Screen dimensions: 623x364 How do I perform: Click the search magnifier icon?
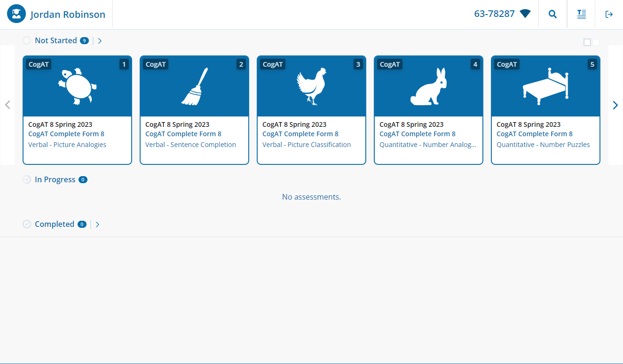[552, 14]
